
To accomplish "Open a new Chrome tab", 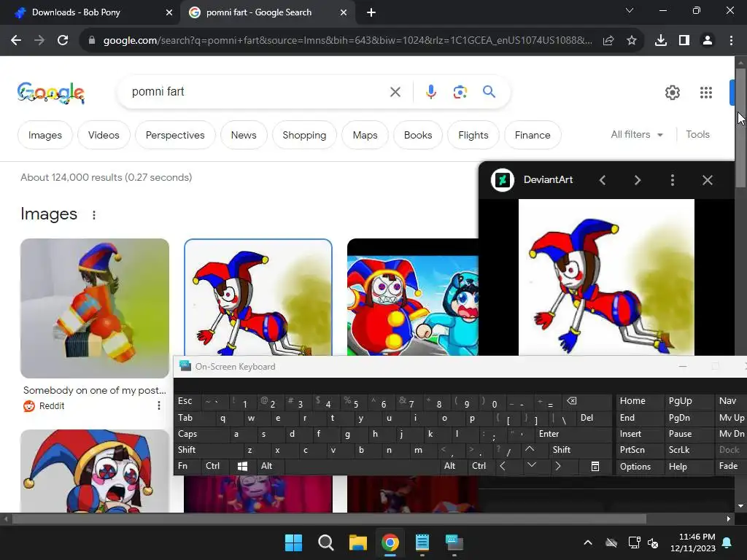I will click(371, 13).
